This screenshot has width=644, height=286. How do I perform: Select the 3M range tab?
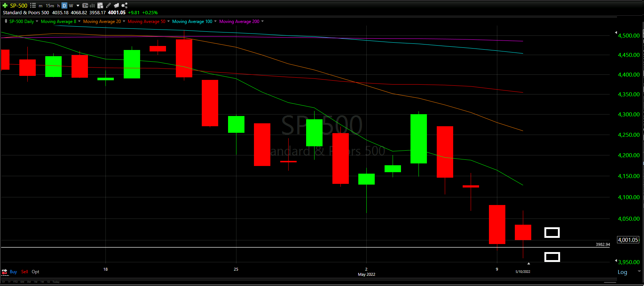coord(29,282)
